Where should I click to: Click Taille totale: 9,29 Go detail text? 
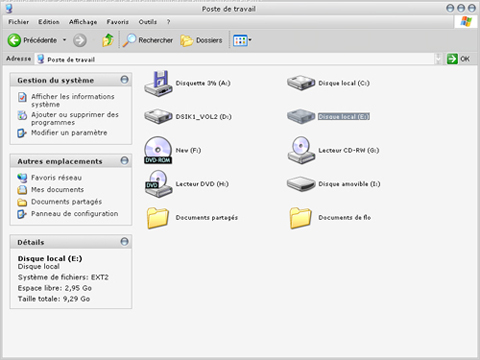(x=54, y=299)
